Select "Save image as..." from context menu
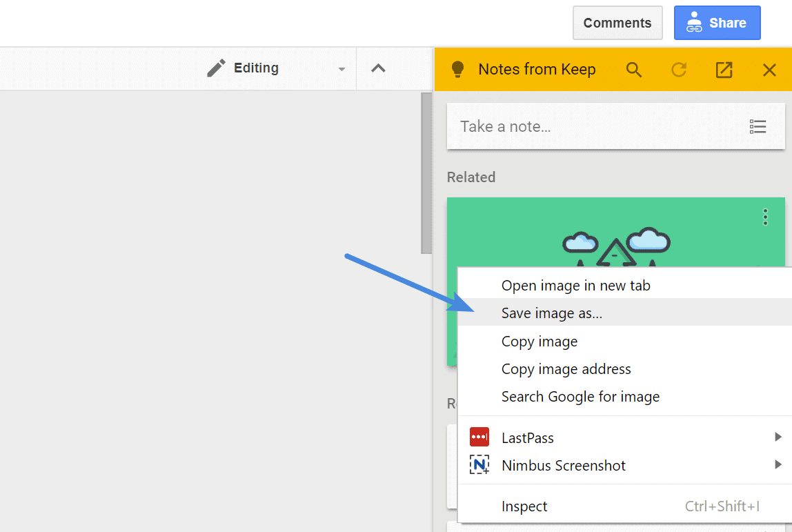The image size is (792, 532). point(552,313)
